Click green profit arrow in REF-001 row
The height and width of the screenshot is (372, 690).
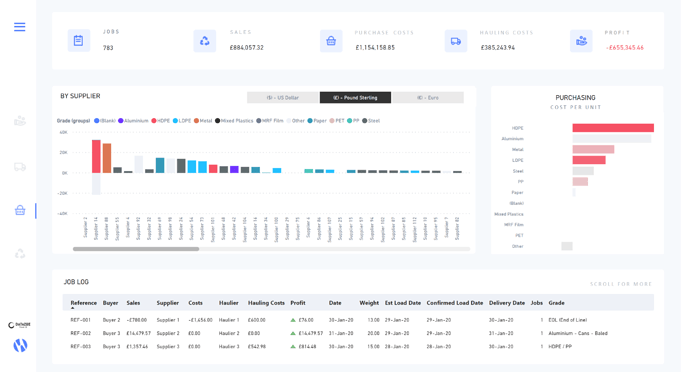293,320
